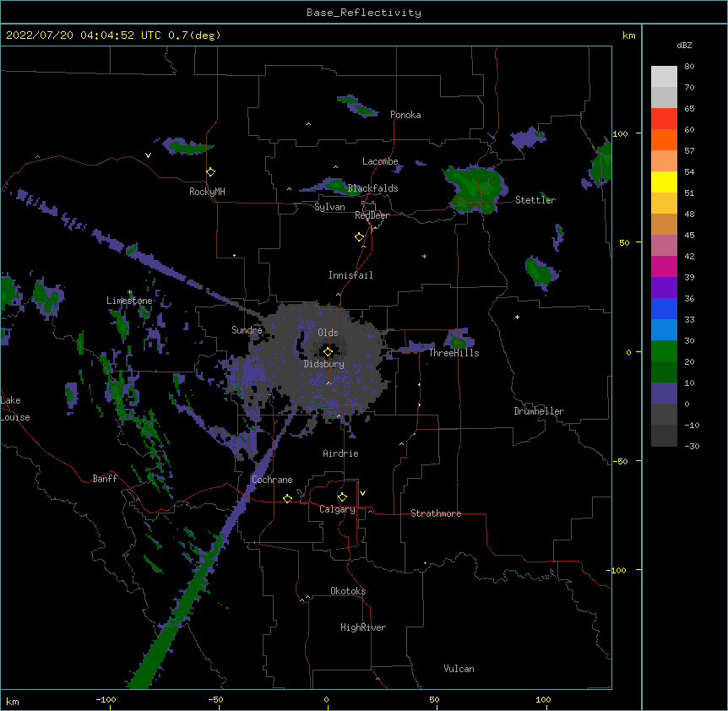
Task: Click the yellow diamond marker south of RedDeer
Action: (x=360, y=237)
